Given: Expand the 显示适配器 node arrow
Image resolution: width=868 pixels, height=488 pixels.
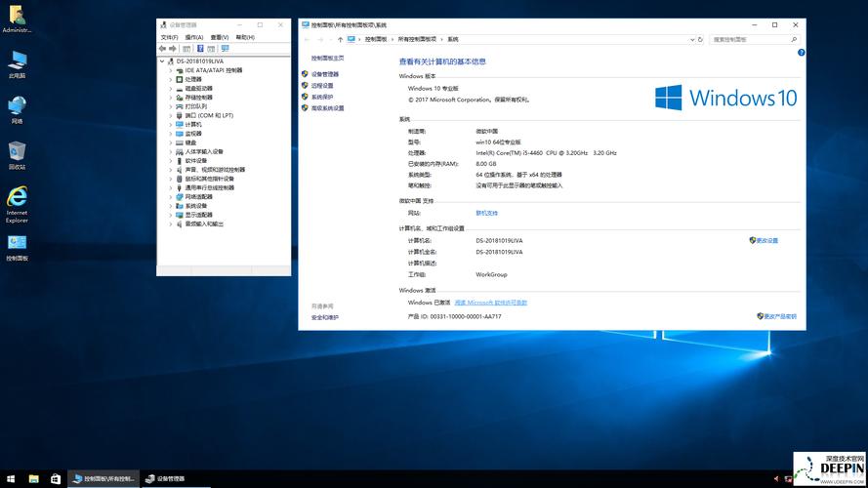Looking at the screenshot, I should [x=171, y=216].
